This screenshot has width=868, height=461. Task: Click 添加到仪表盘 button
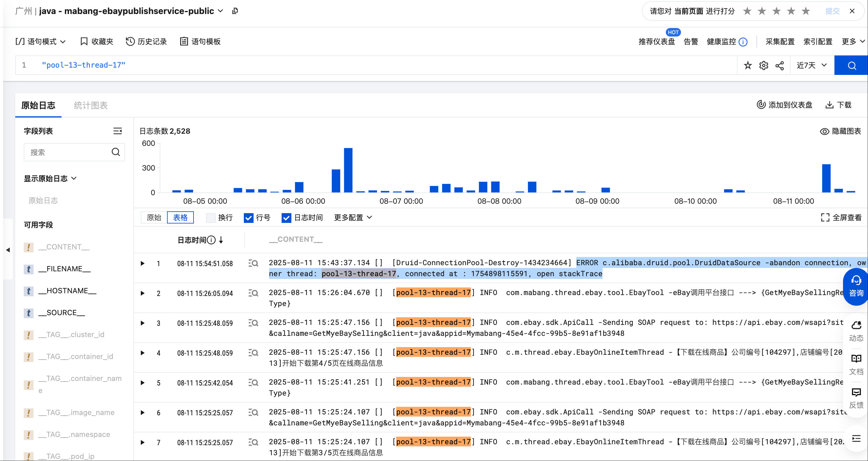click(784, 105)
